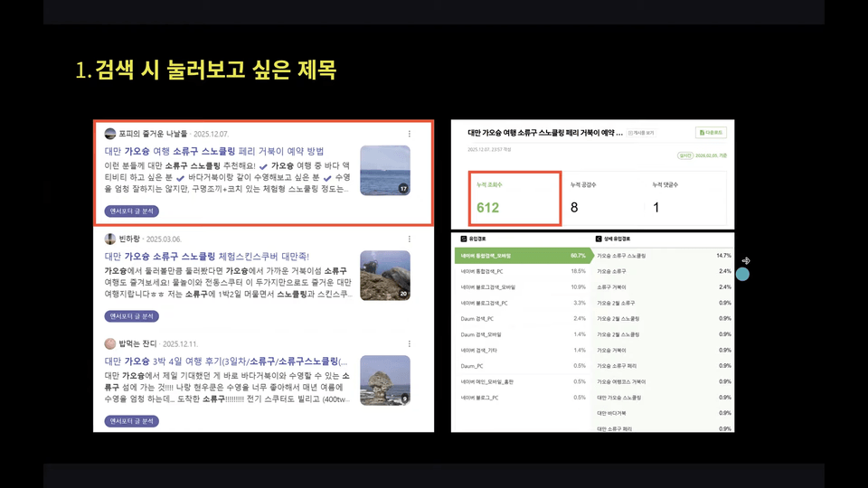Click the keyword row 대만 소류구 페리

(664, 428)
